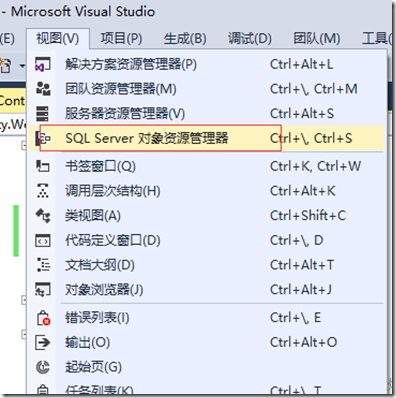Open the 生成(B) menu
396x398 pixels.
[x=185, y=39]
